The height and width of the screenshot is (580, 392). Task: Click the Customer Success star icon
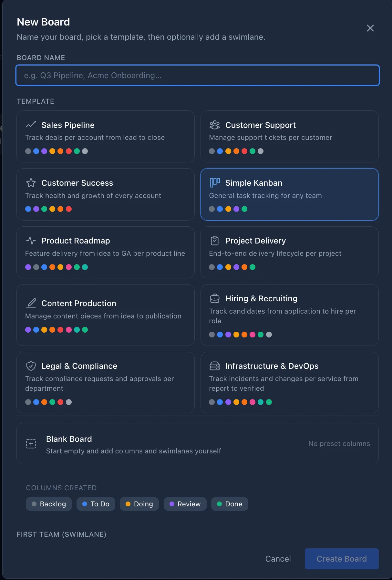click(x=31, y=183)
